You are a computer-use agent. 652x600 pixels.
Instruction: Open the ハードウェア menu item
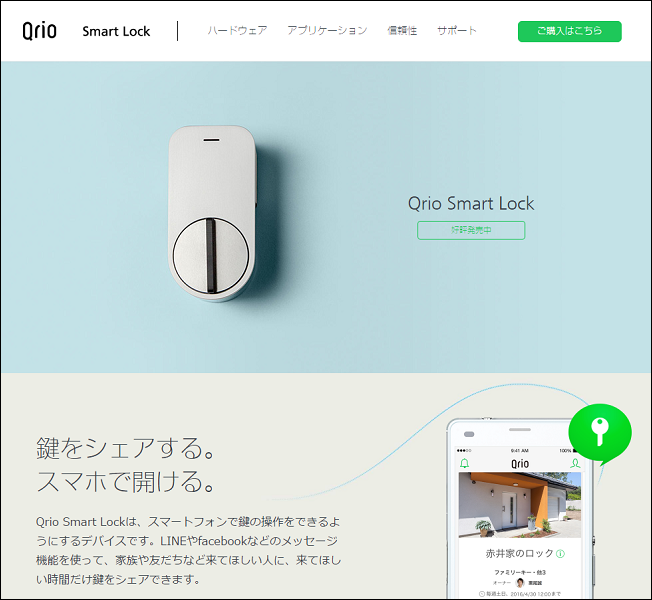coord(237,30)
